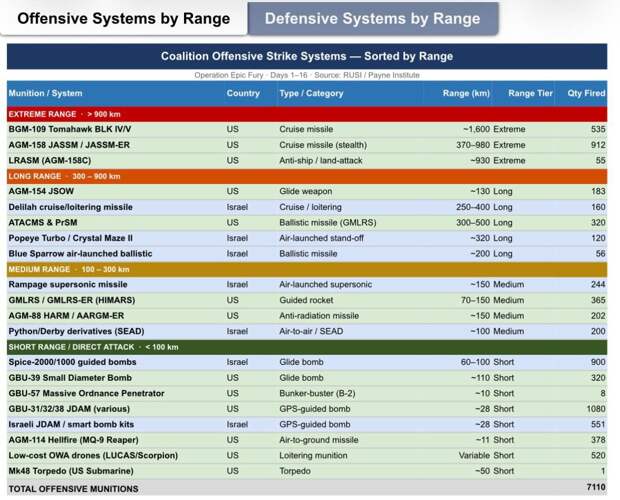Select the Offensive Systems by Range tab

click(x=123, y=18)
